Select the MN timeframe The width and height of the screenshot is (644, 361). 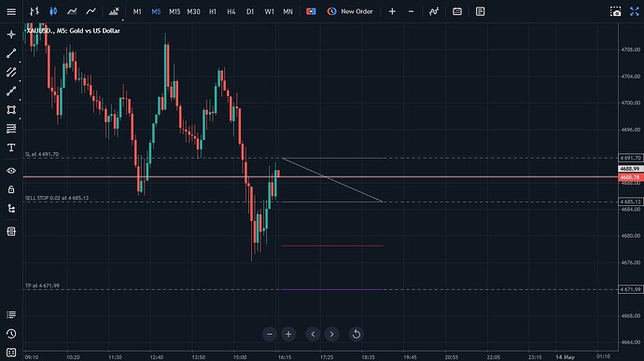[287, 11]
